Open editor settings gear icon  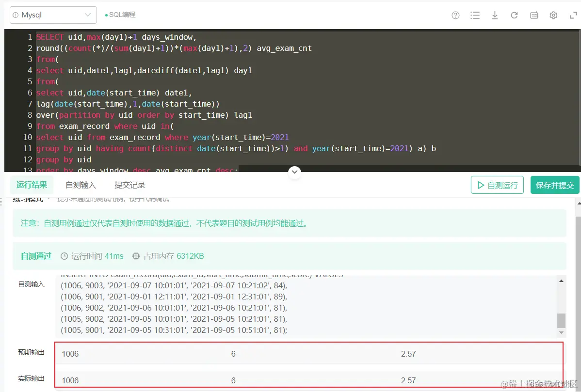[x=553, y=15]
